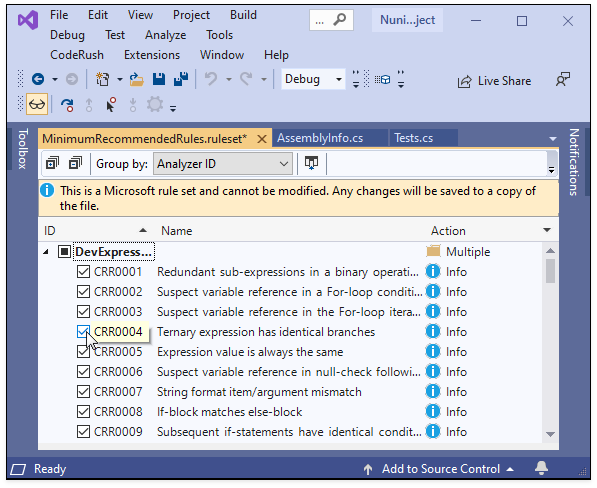Click the search magnifier icon

point(340,19)
